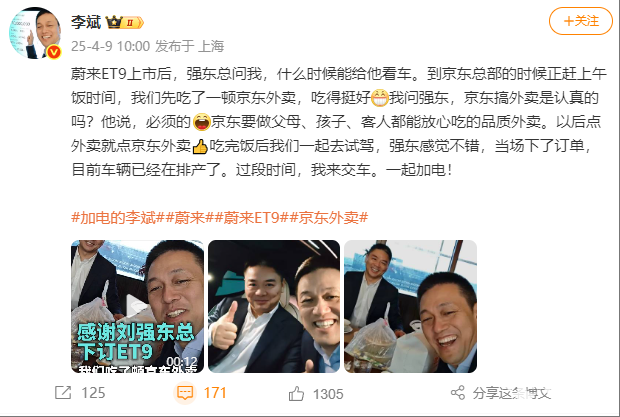This screenshot has height=417, width=620.
Task: Open comments via the orange comment icon
Action: [185, 393]
